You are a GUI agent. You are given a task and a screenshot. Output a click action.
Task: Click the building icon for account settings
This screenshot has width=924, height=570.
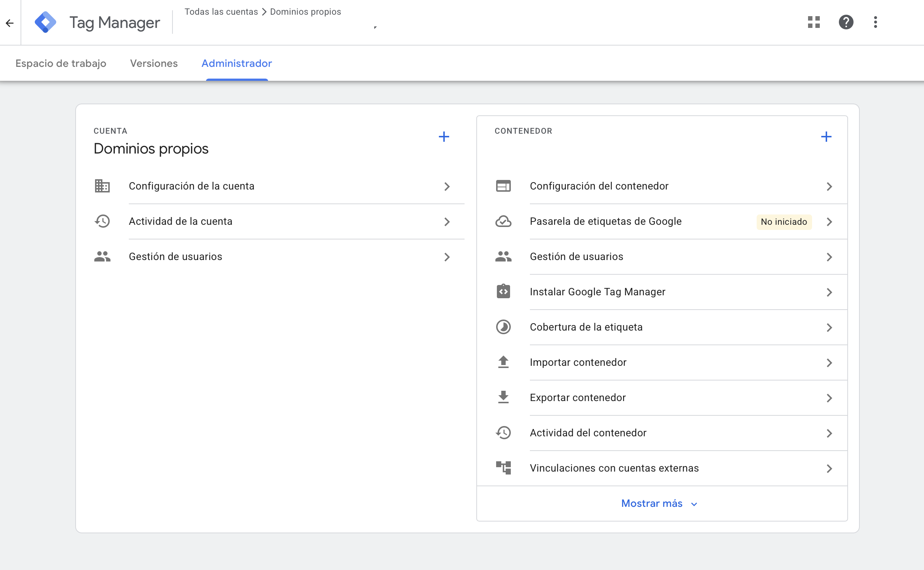(x=102, y=186)
